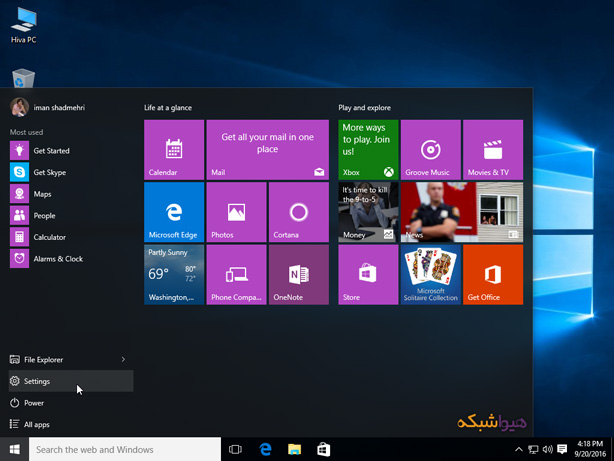The width and height of the screenshot is (614, 461).
Task: Show hidden system tray icons
Action: coord(519,449)
